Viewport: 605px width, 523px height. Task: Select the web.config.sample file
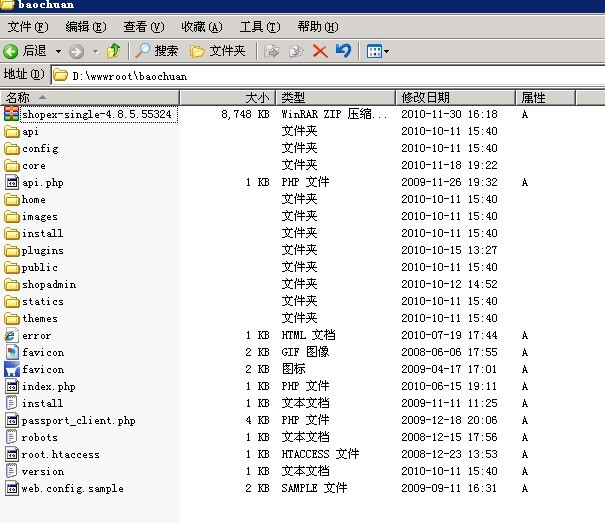tap(72, 489)
